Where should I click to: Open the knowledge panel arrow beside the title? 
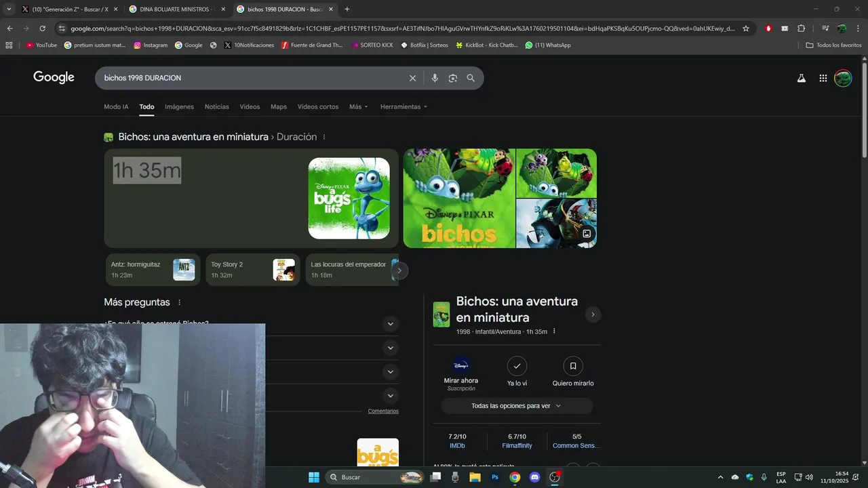coord(593,314)
